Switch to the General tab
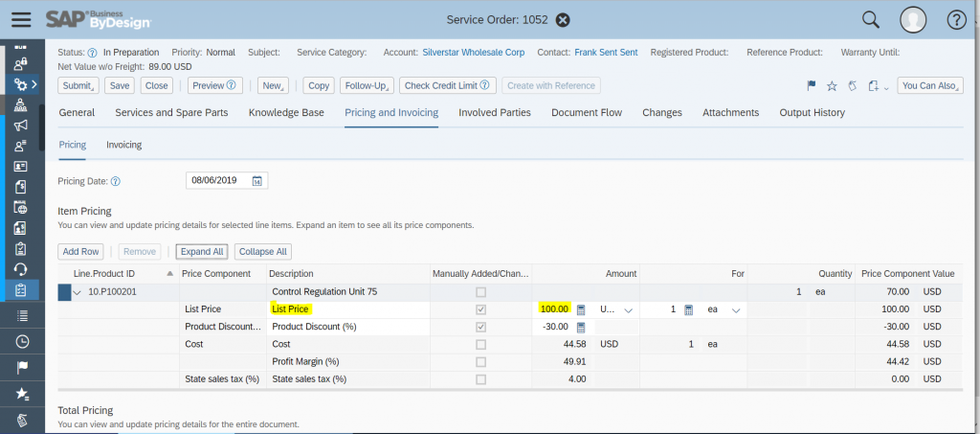 [77, 112]
